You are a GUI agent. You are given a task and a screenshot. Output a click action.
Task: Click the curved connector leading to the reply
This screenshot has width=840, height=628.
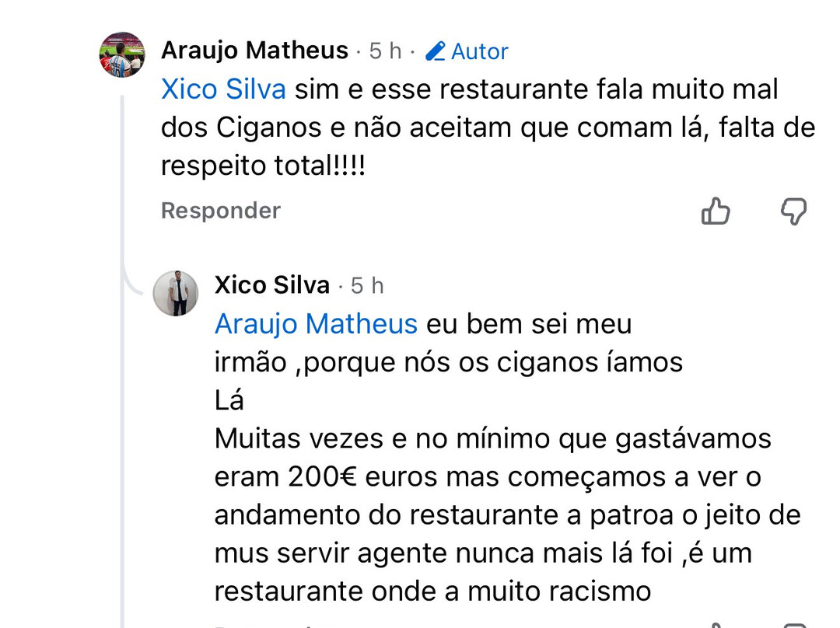coord(132,284)
